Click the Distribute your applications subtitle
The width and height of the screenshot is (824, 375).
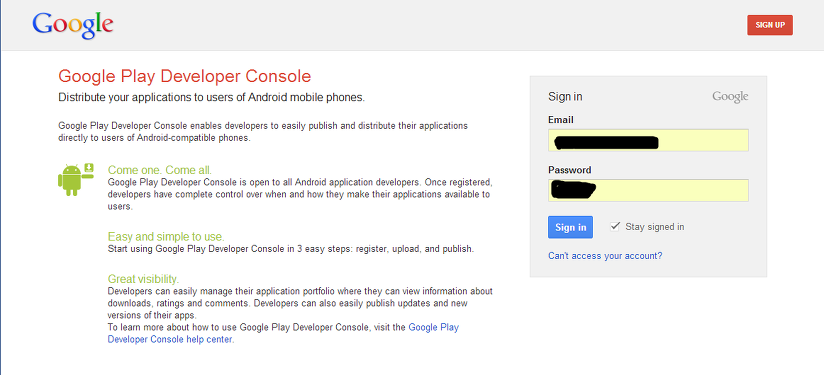(x=211, y=97)
